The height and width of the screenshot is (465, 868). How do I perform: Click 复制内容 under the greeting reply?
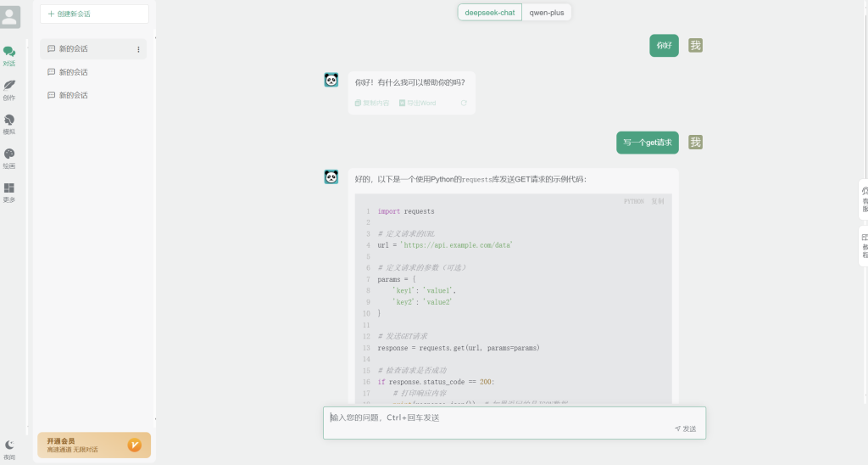tap(372, 104)
